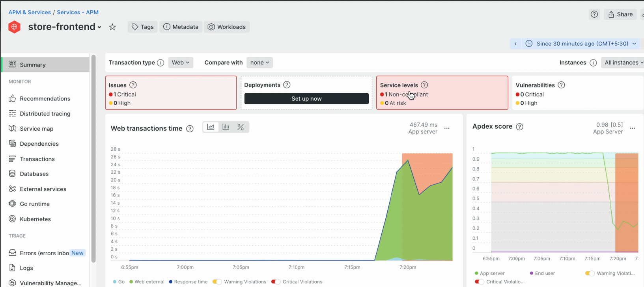Toggle Critical Violations on Apdex score chart

479,281
